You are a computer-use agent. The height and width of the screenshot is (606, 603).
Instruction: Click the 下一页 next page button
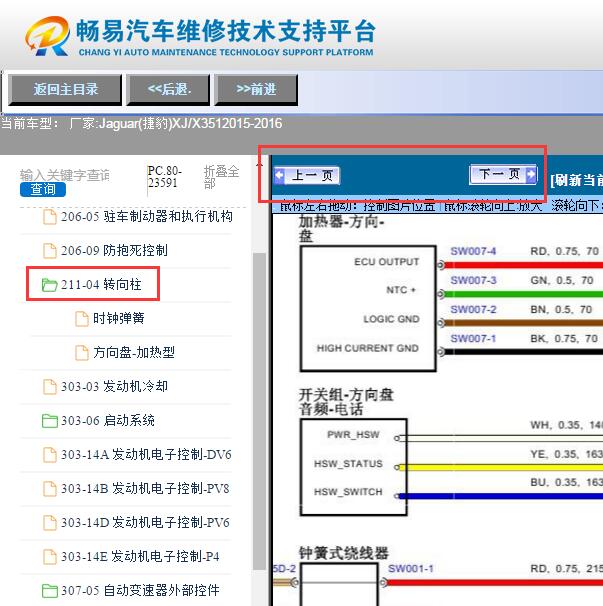point(503,175)
